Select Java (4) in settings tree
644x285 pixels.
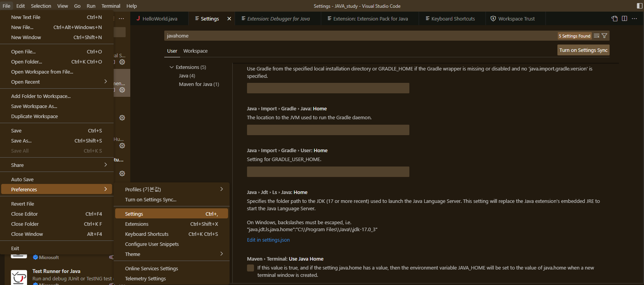[187, 76]
